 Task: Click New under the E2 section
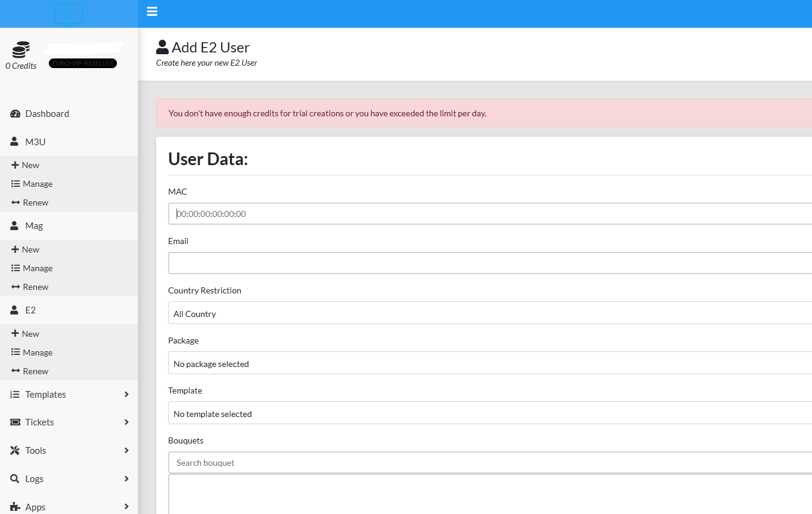[30, 334]
